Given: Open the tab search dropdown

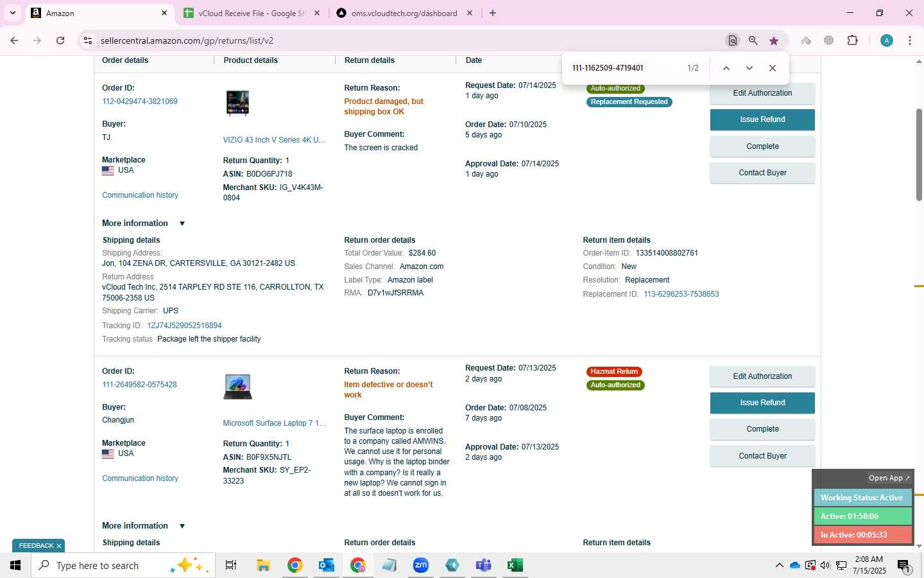Looking at the screenshot, I should (x=12, y=13).
